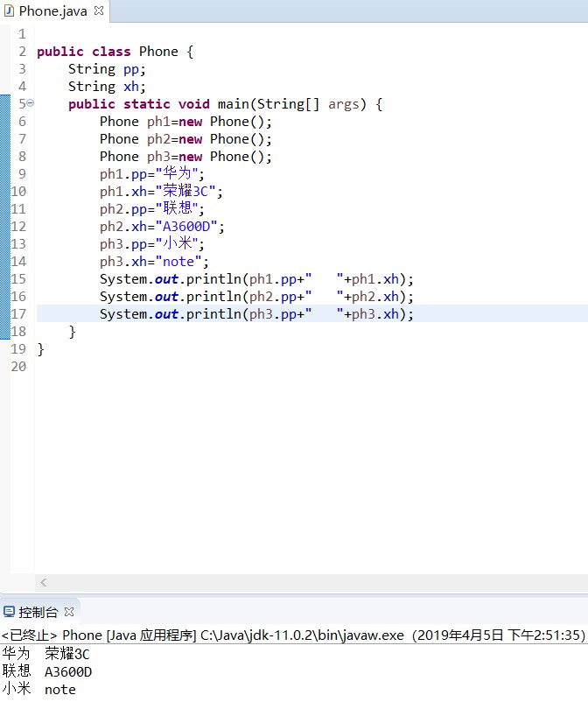Click the ph1.pp="华为" assignment
588x702 pixels.
point(152,173)
